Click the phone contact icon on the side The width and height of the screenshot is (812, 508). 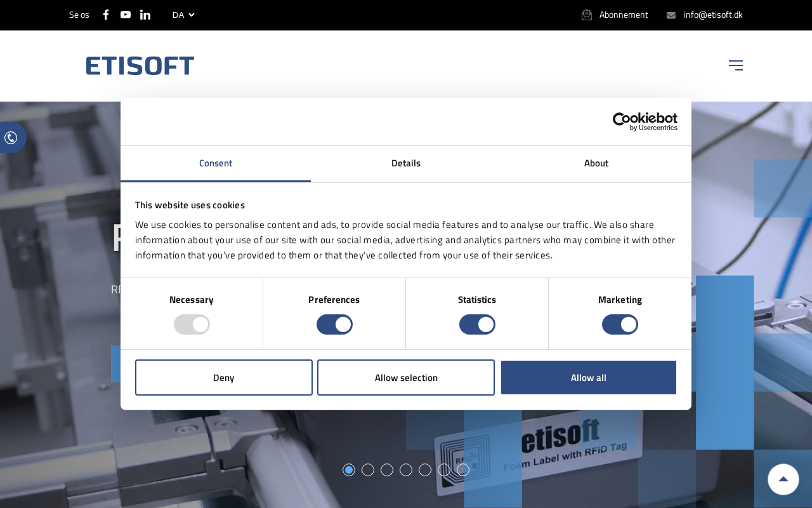tap(11, 138)
